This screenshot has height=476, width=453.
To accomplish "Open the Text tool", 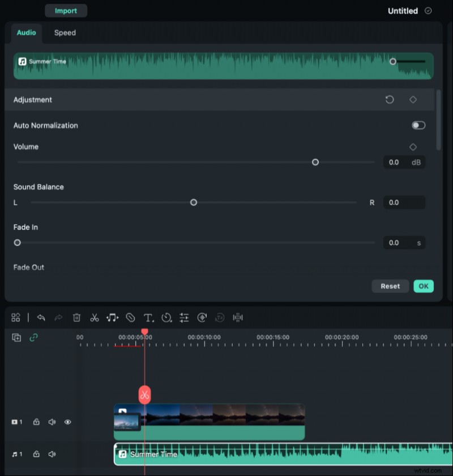I will [x=148, y=317].
